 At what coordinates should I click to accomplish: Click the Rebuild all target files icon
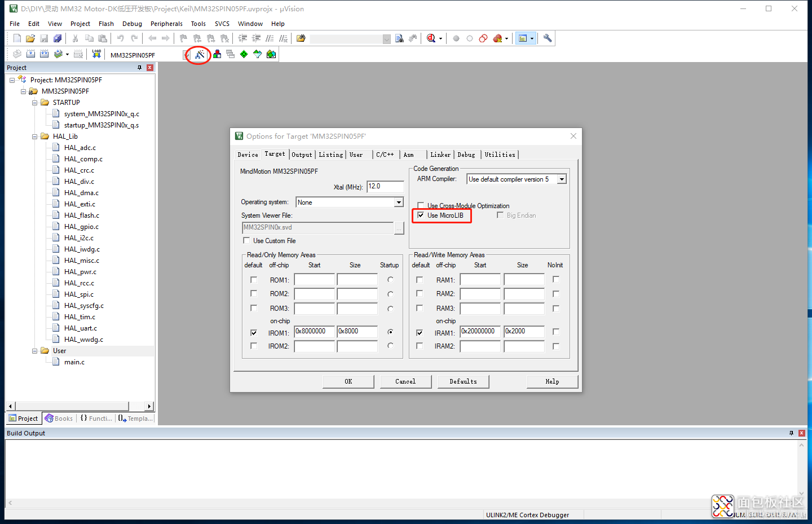pyautogui.click(x=44, y=54)
